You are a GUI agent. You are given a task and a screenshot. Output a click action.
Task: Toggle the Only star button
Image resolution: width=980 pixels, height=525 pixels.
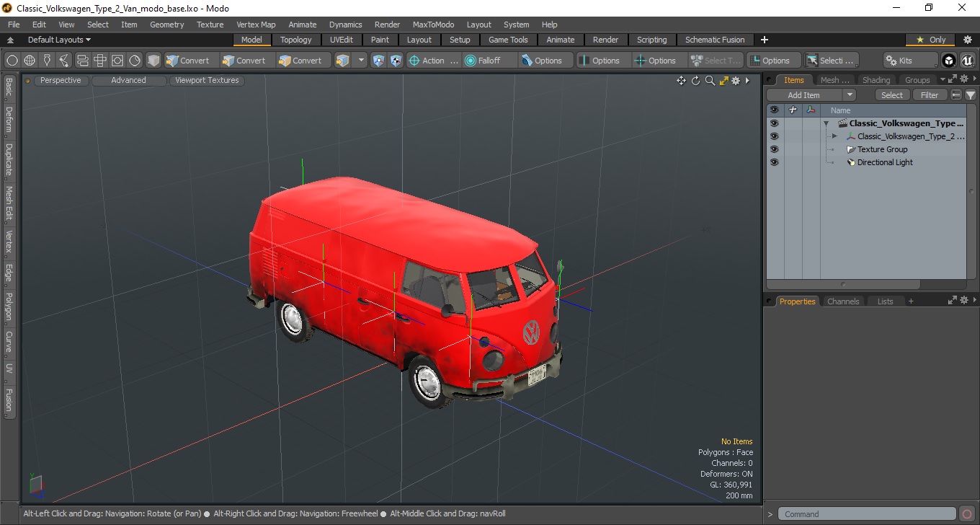(931, 40)
